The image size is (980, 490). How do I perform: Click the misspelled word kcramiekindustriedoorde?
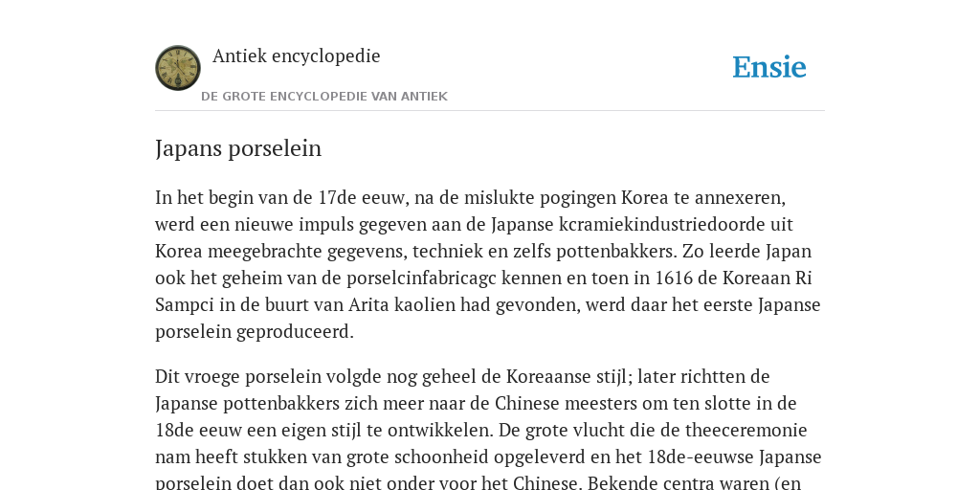click(668, 224)
